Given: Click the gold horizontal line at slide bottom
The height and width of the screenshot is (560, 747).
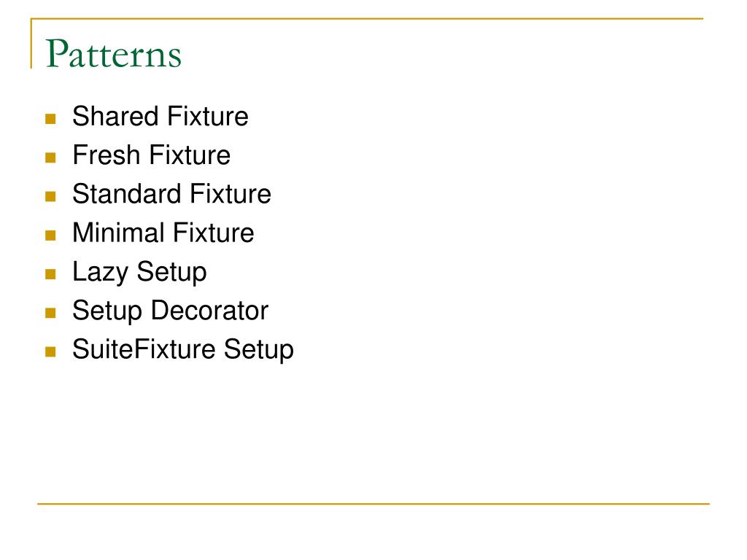Looking at the screenshot, I should point(373,503).
